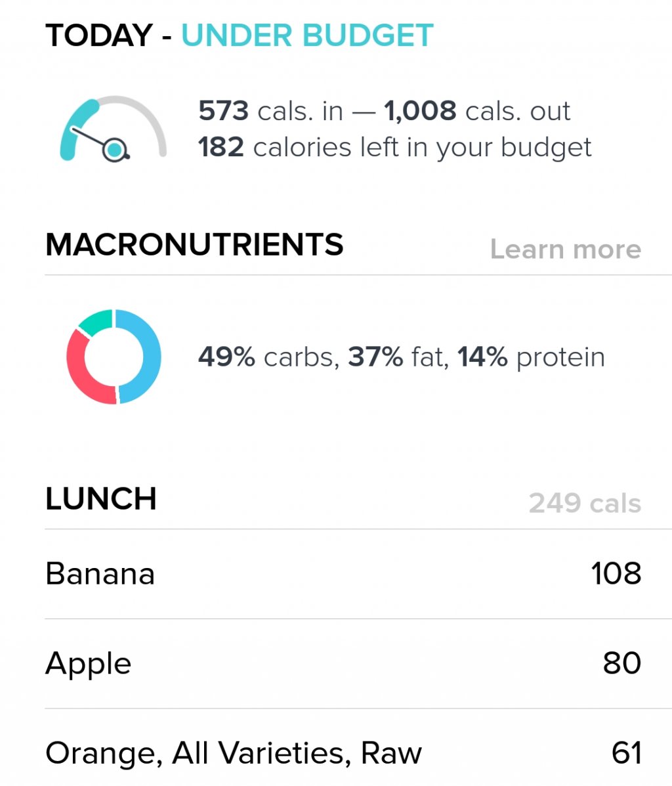Tap the 1,008 cals. out figure
The image size is (672, 786).
tap(477, 111)
